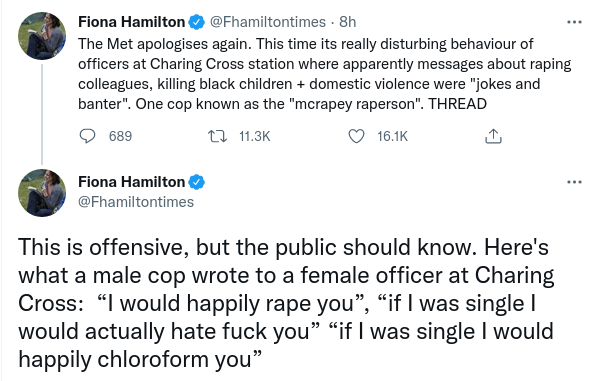Click Fiona Hamilton name on second tweet
593x381 pixels.
[x=131, y=182]
